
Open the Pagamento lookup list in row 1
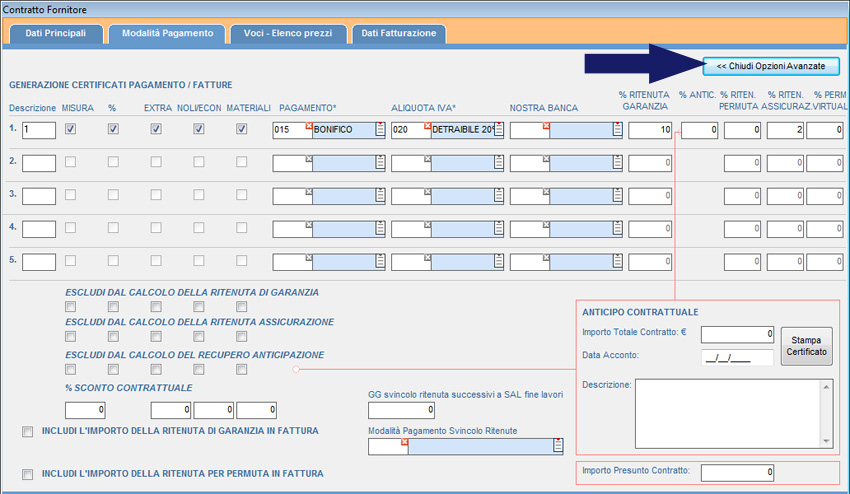click(x=380, y=130)
